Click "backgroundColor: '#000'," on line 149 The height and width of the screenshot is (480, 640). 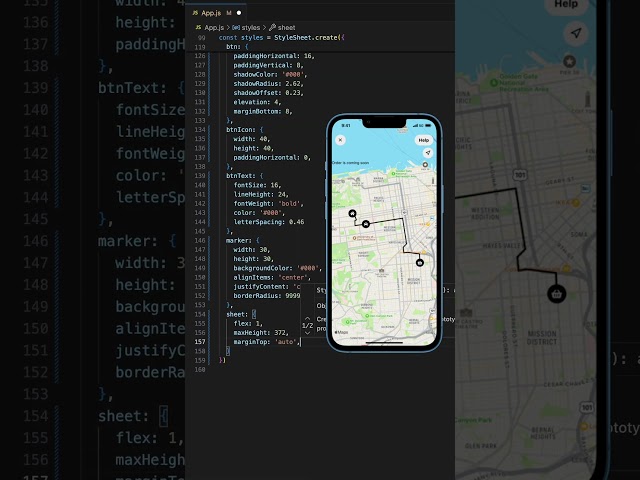point(278,268)
